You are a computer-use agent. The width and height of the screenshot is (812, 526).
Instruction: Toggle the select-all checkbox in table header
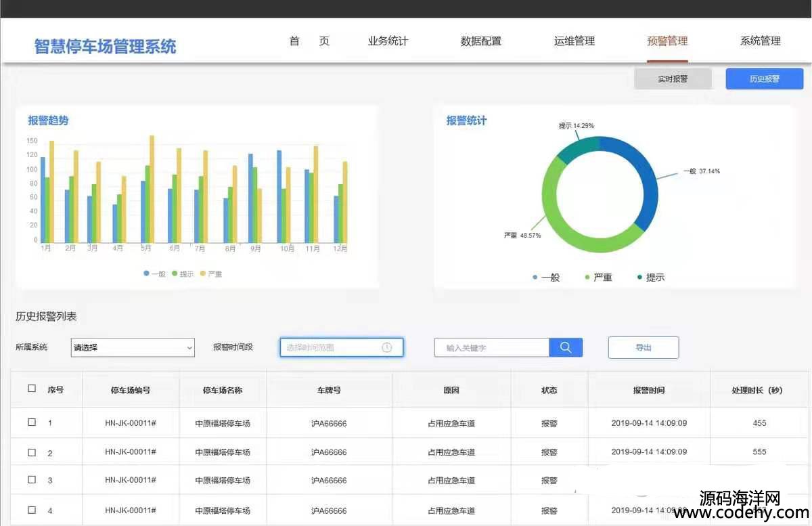click(32, 389)
